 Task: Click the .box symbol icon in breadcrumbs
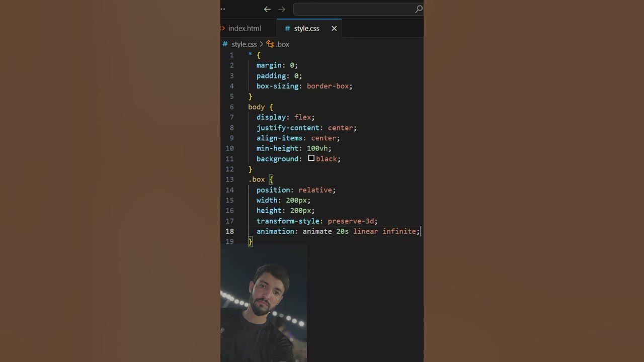tap(270, 44)
